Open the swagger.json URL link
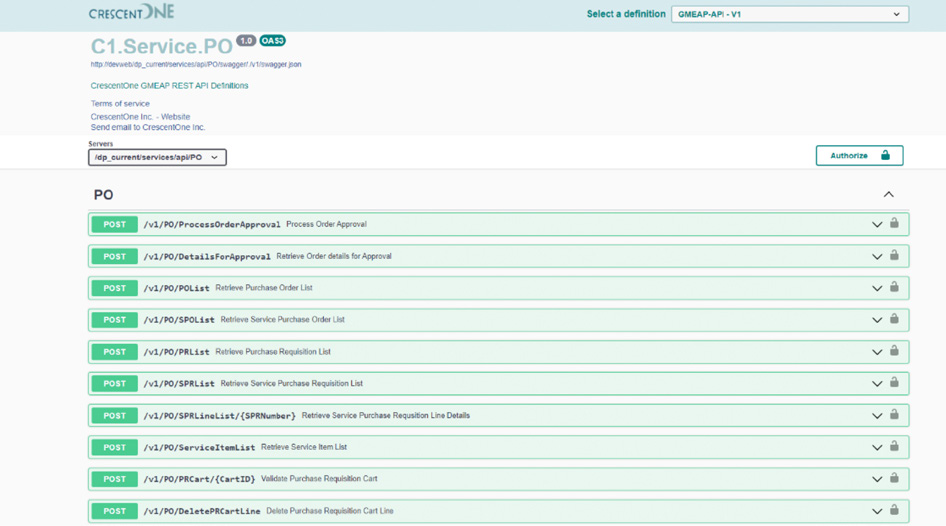Image resolution: width=946 pixels, height=526 pixels. pos(196,65)
